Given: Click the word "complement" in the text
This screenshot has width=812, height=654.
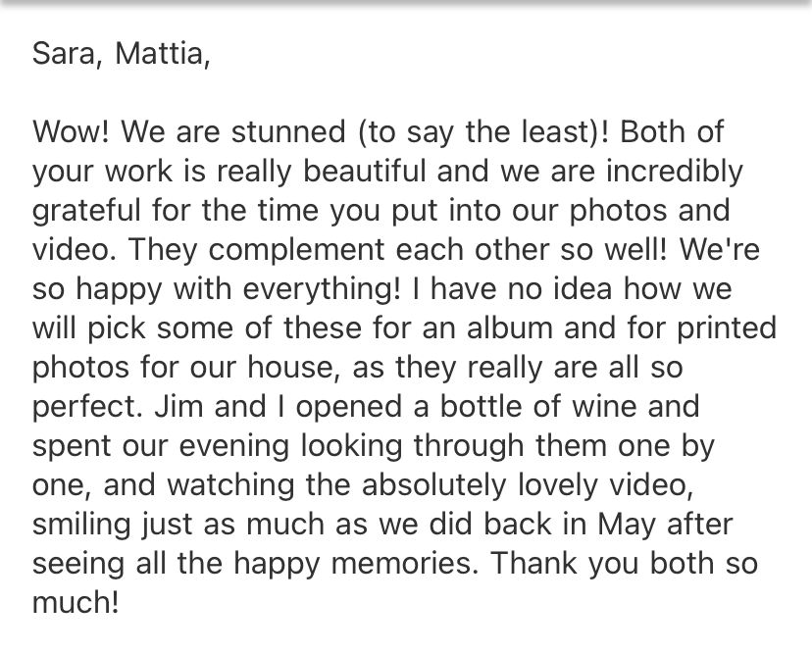Looking at the screenshot, I should pos(296,251).
